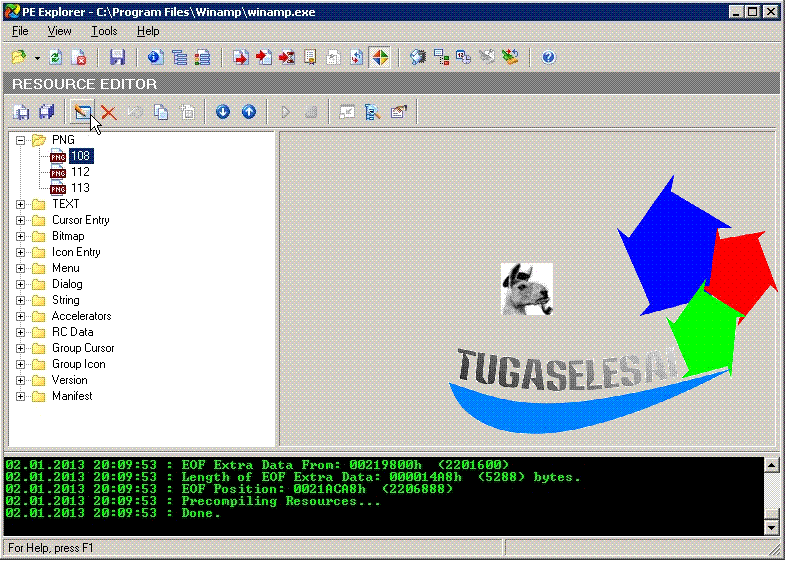
Task: Click the greyed play triangle button
Action: click(x=286, y=112)
